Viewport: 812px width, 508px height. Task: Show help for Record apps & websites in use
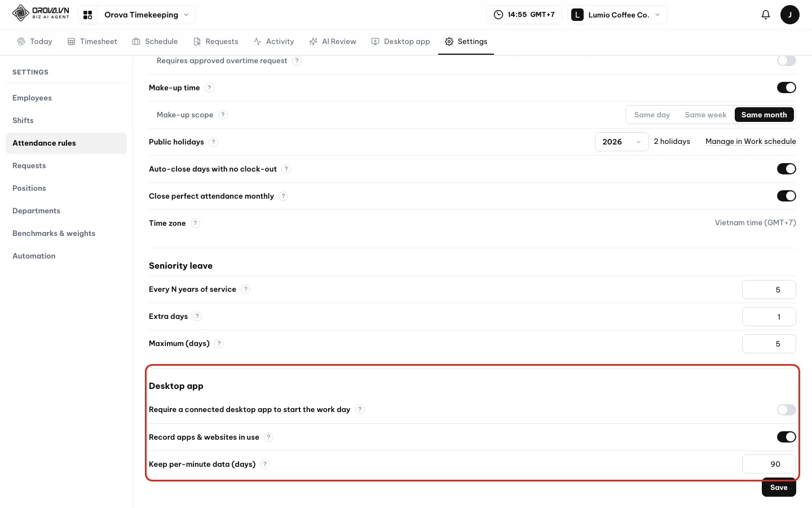coord(268,437)
